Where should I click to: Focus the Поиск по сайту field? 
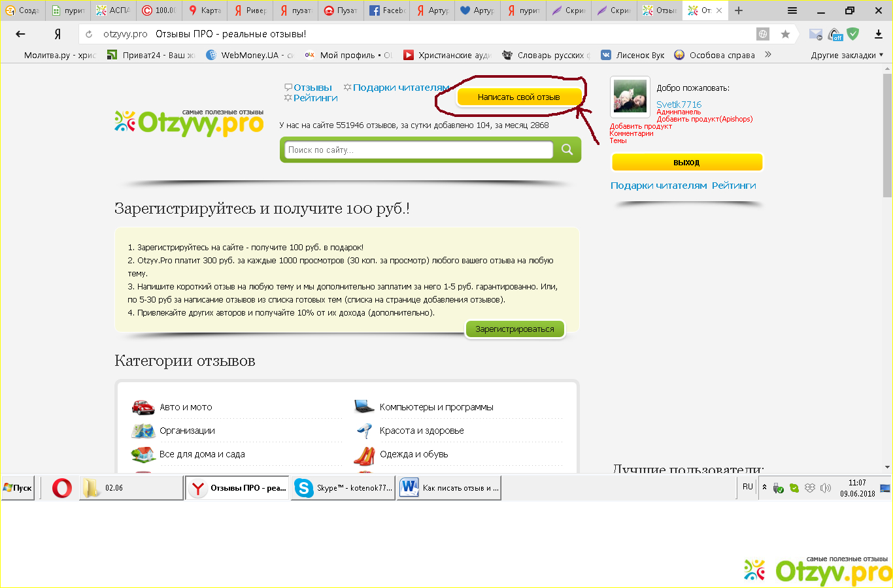click(419, 150)
